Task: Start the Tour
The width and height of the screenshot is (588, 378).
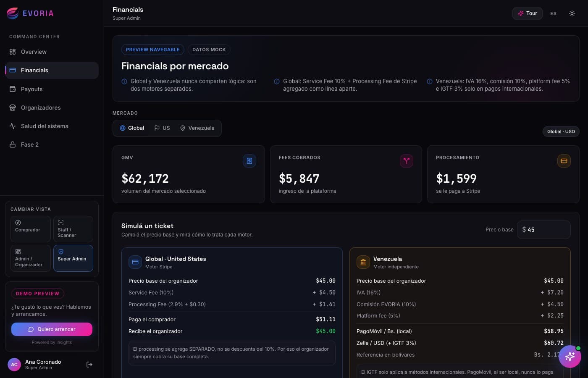Action: (528, 13)
